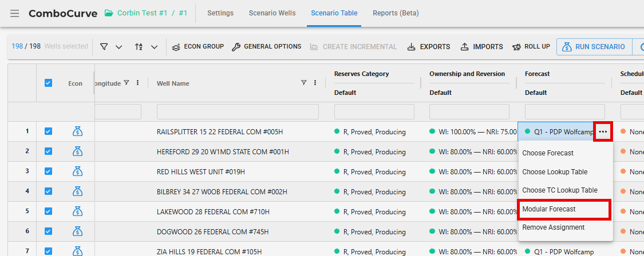Open the Econ Group options

click(x=198, y=47)
